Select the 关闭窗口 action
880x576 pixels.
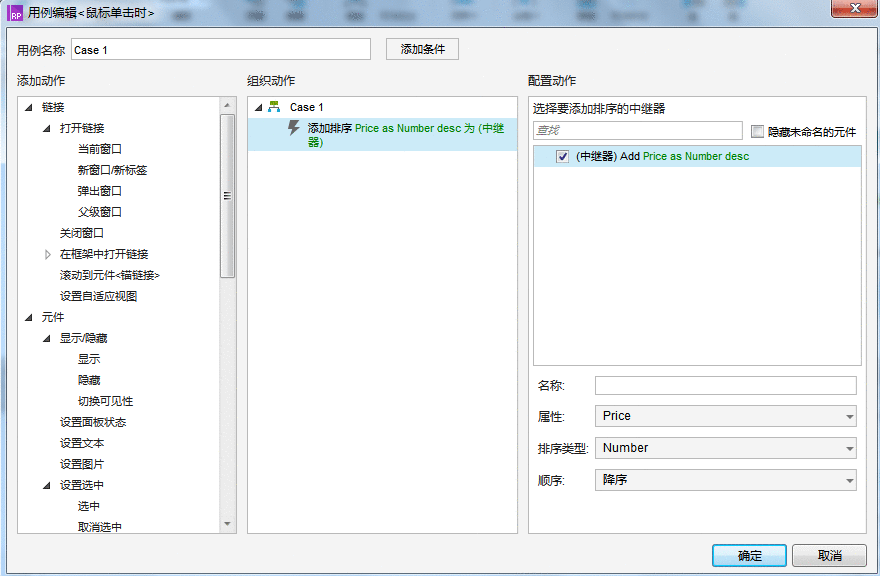pyautogui.click(x=81, y=233)
